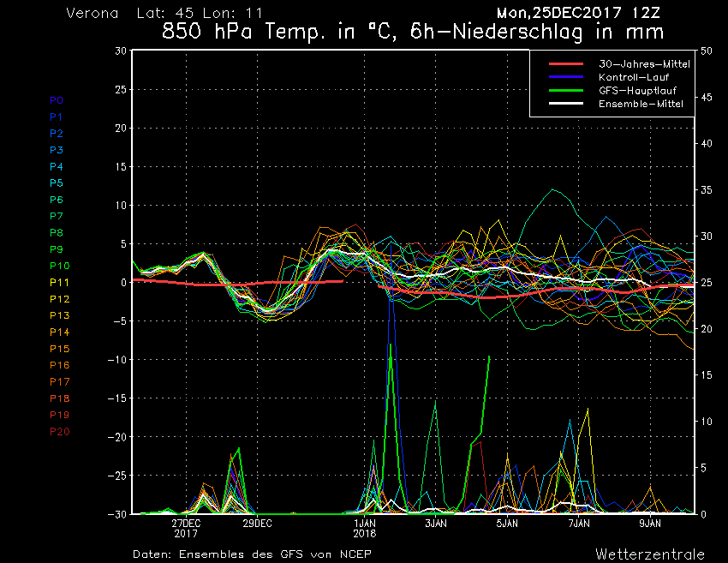Click the P20 ensemble member label
The height and width of the screenshot is (563, 728).
tap(59, 432)
